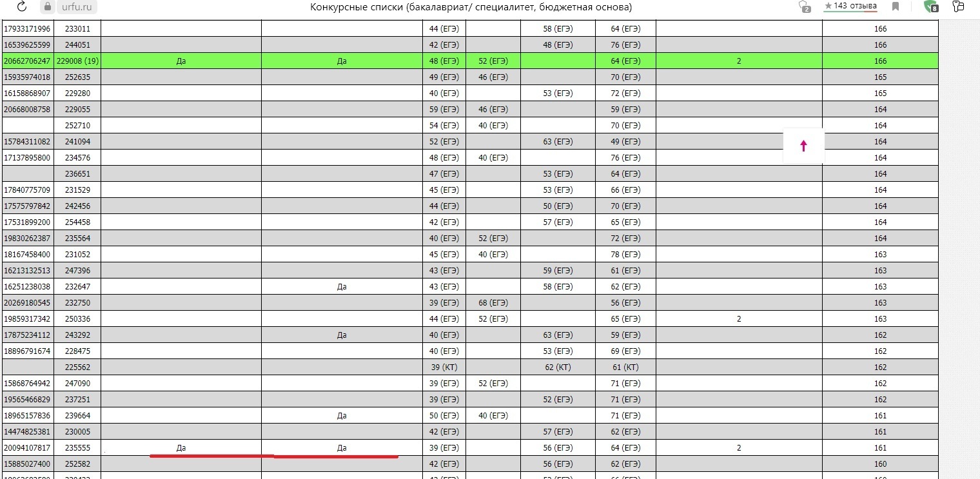Click ID 17875234112

[27, 335]
